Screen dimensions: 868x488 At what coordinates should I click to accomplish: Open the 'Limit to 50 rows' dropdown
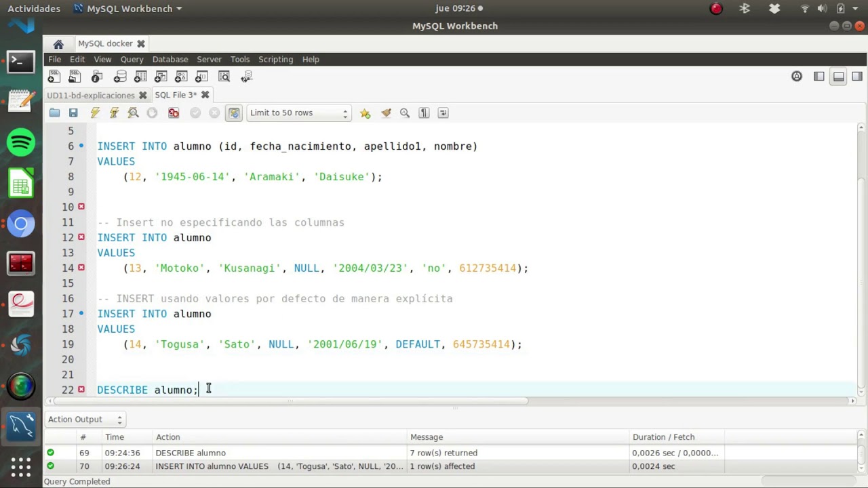point(298,113)
